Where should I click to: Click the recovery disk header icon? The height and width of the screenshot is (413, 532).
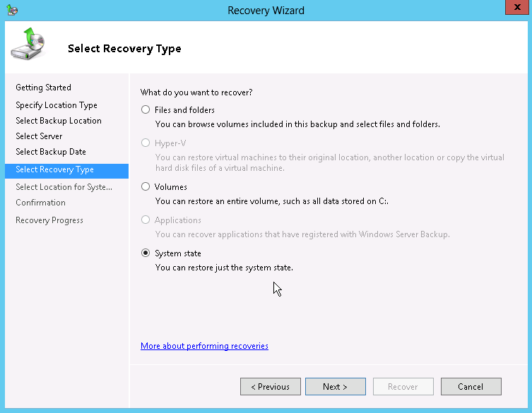click(x=27, y=44)
